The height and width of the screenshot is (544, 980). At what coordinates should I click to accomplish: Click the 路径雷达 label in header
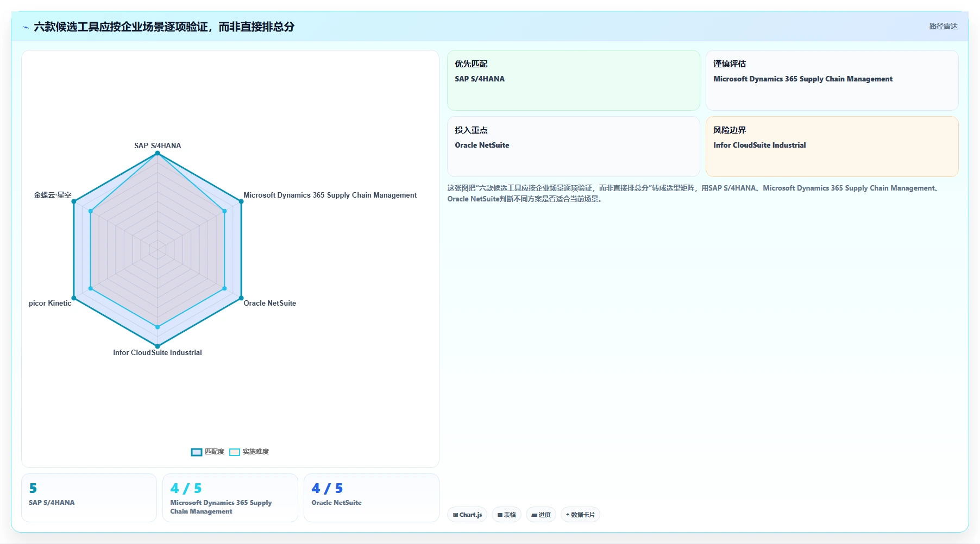943,26
